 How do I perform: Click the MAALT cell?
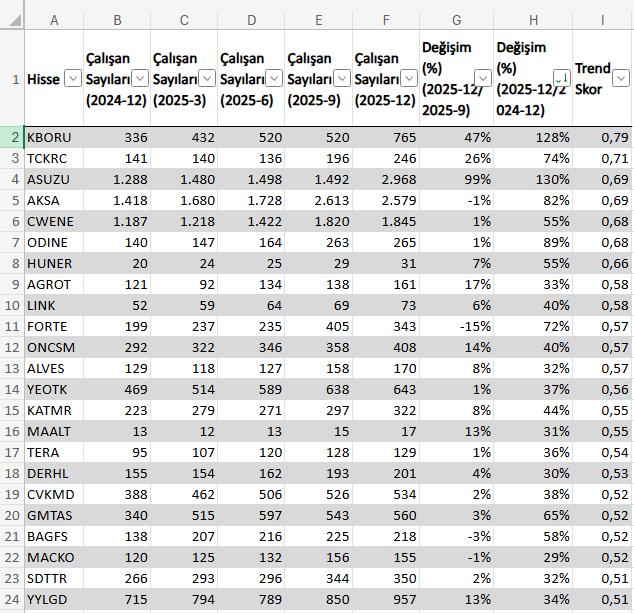click(54, 431)
